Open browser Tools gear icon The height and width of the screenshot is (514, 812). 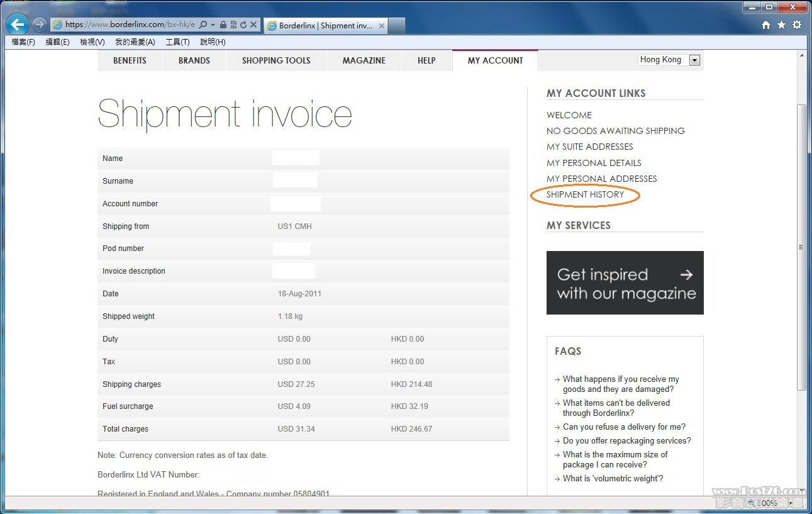(797, 25)
